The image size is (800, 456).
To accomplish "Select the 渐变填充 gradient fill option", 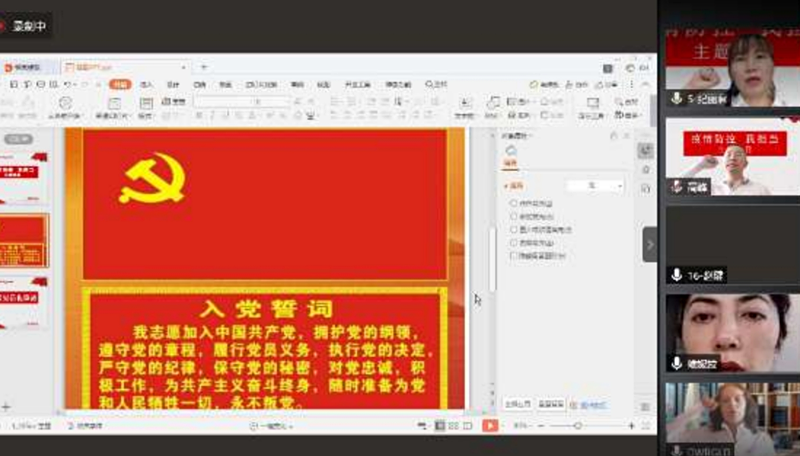I will (x=514, y=215).
